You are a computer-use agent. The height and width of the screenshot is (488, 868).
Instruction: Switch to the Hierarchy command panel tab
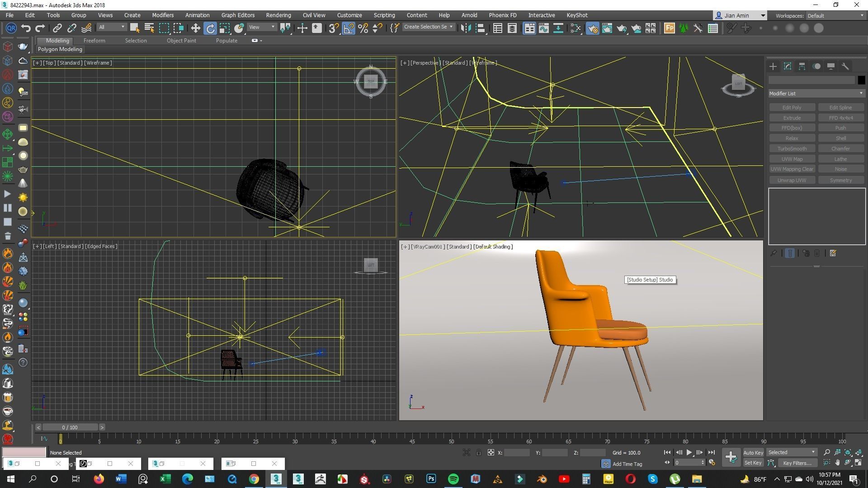point(802,66)
